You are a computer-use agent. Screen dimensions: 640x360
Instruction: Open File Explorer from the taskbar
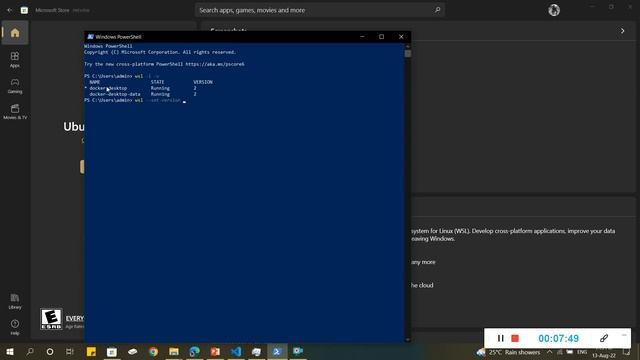pos(174,351)
